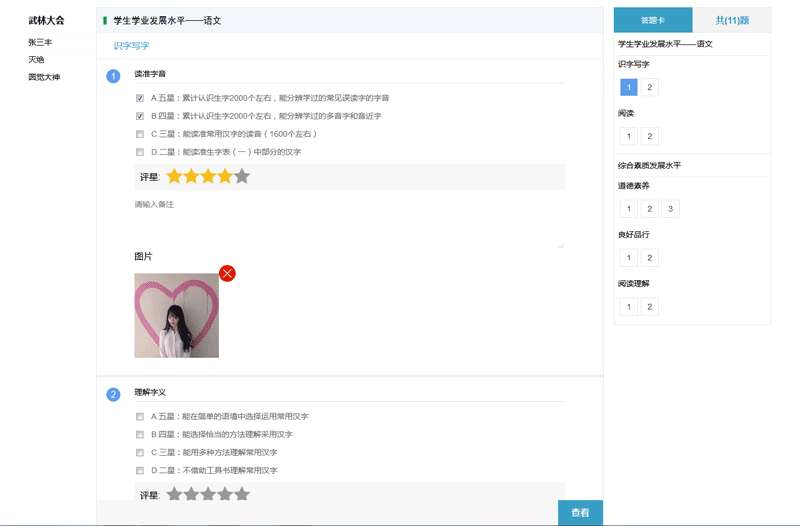Give 理解字义 five stars
The width and height of the screenshot is (800, 526).
[x=241, y=494]
